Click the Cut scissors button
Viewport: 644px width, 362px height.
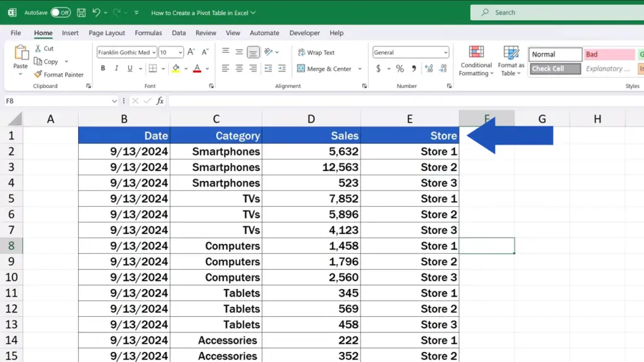point(45,48)
